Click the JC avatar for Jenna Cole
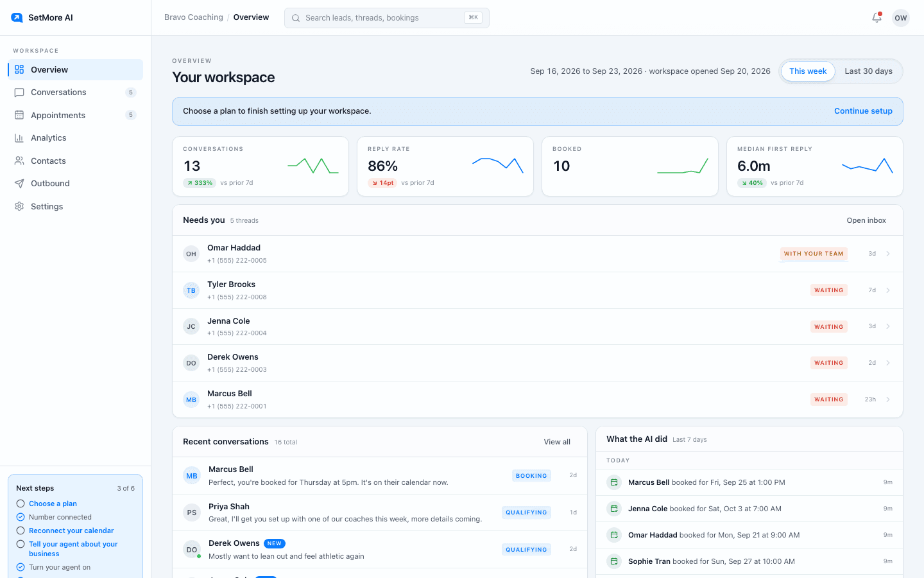This screenshot has width=924, height=578. tap(191, 326)
